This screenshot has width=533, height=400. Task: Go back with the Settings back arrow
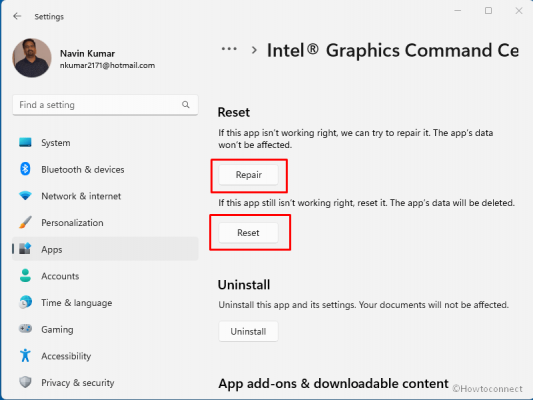tap(17, 16)
